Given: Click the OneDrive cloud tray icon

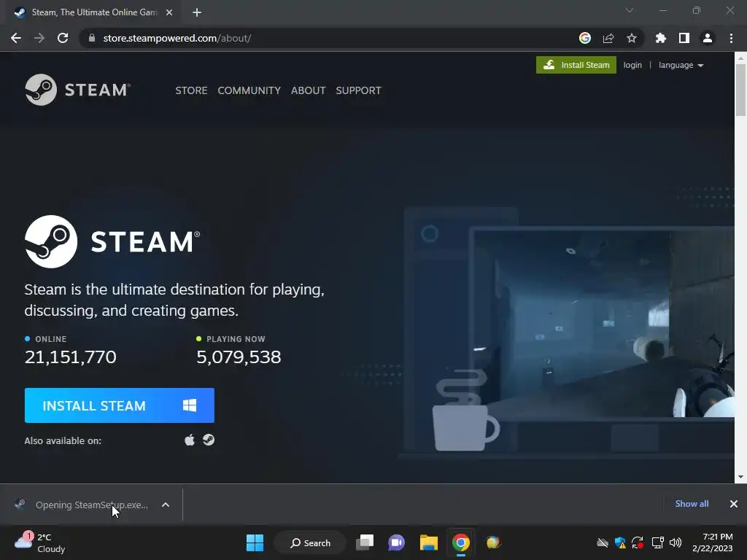Looking at the screenshot, I should (603, 542).
